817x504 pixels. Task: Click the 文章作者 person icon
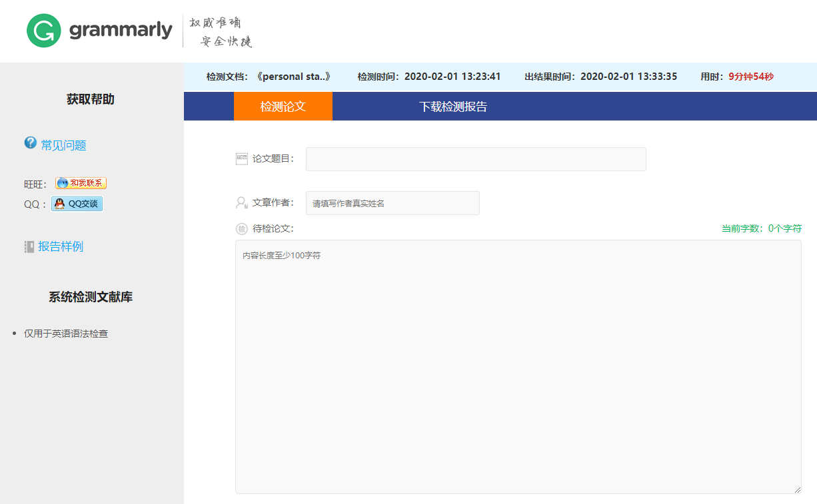click(x=242, y=202)
